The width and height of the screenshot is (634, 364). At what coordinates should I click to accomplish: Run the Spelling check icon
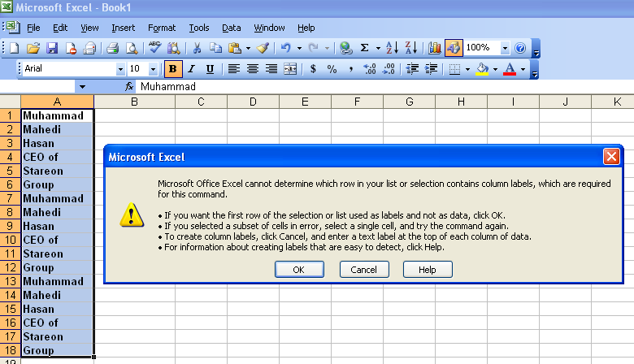pos(154,48)
